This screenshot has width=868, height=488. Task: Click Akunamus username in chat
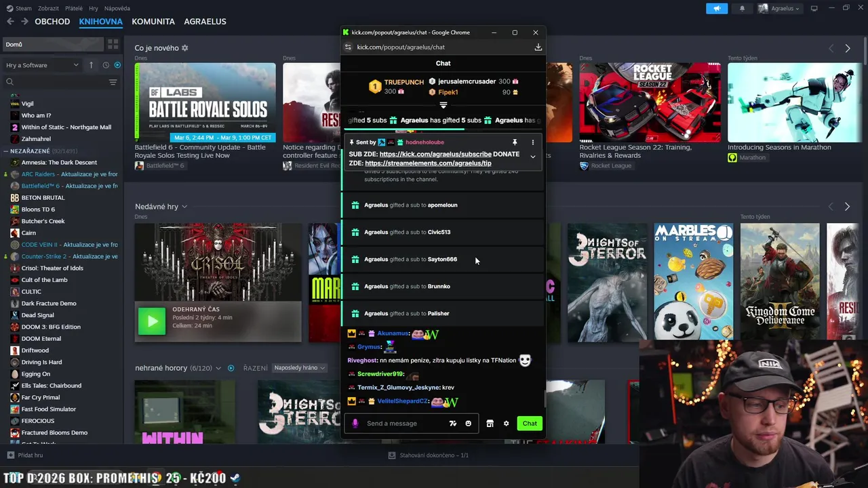pos(393,333)
